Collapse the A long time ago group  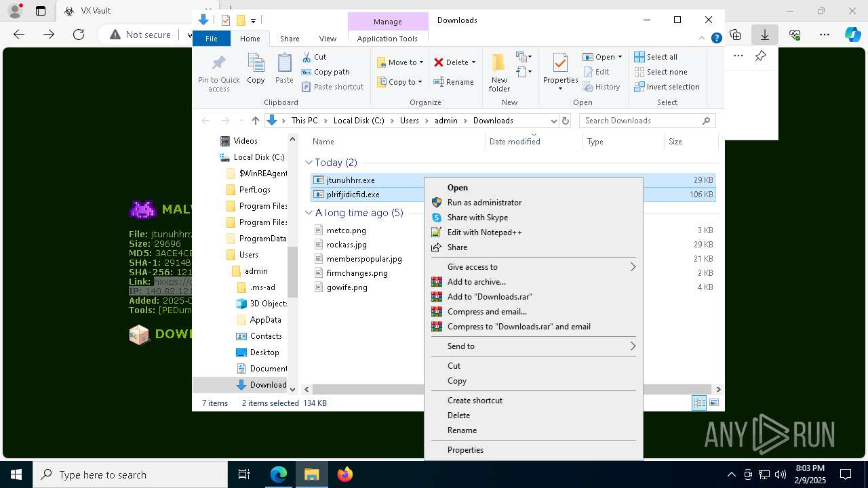(309, 213)
